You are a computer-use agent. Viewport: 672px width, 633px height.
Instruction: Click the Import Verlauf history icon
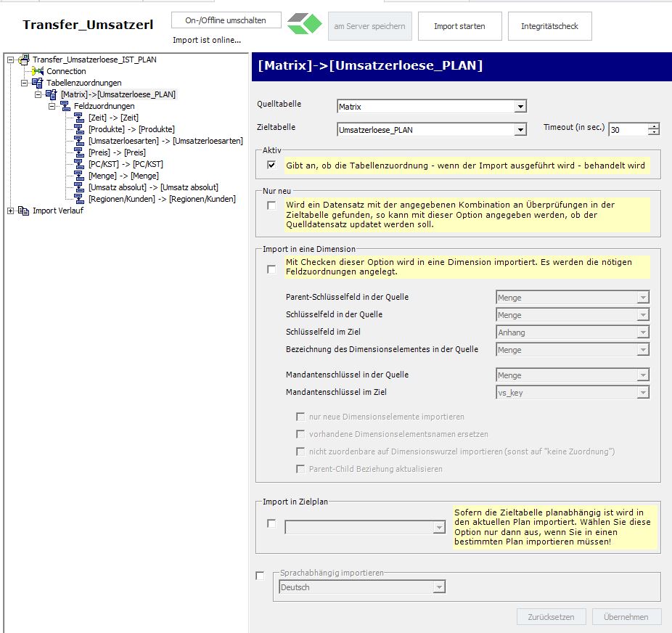click(23, 211)
